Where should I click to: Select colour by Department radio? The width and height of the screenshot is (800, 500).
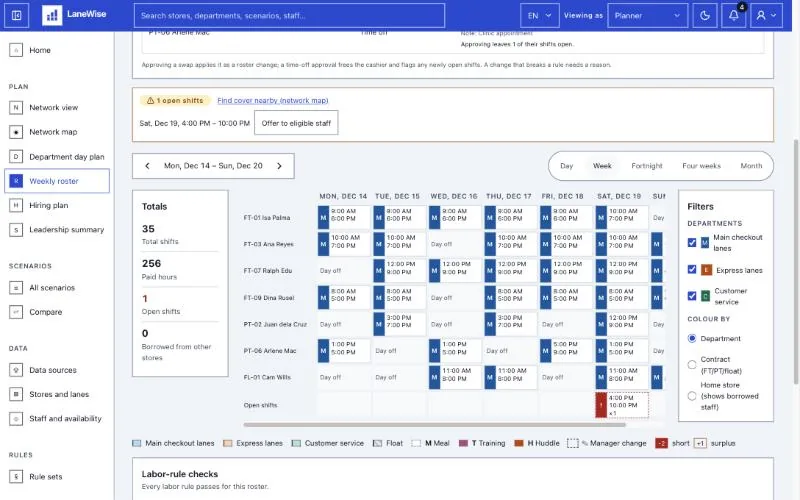(x=692, y=338)
